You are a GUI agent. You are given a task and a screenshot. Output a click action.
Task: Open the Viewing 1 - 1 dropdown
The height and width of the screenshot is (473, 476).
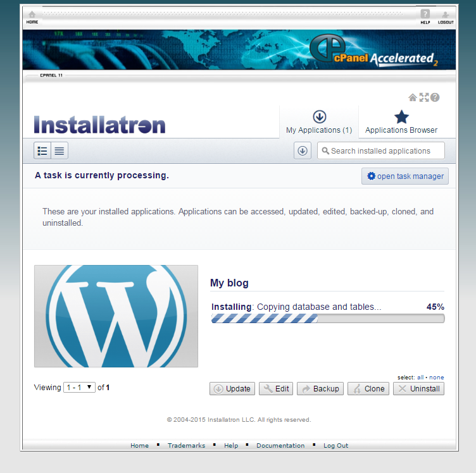pos(79,387)
